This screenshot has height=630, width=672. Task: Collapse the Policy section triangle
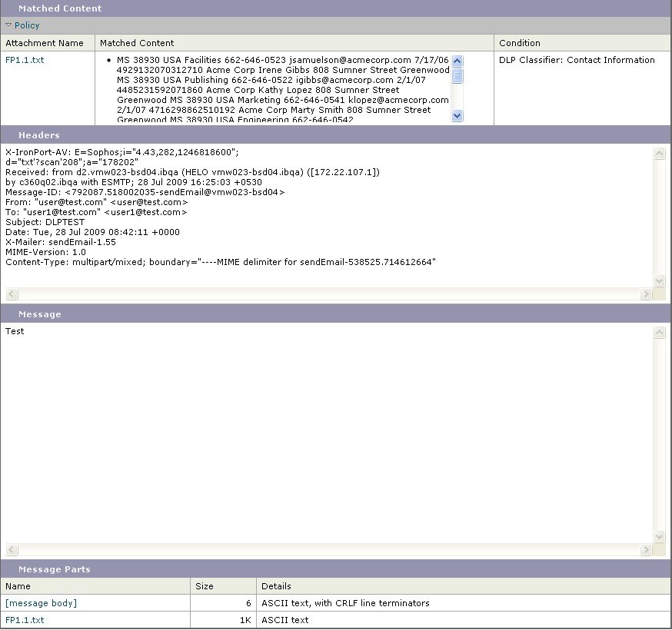tap(9, 25)
